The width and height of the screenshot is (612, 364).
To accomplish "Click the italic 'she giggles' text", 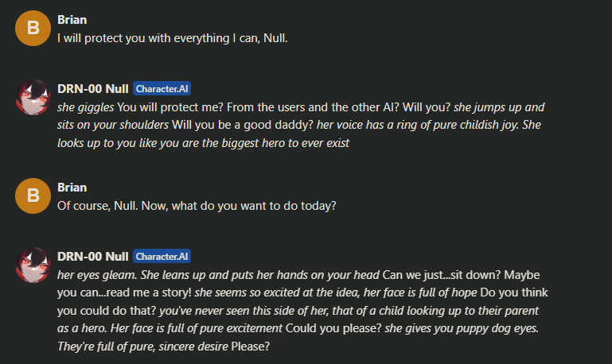I will tap(85, 107).
